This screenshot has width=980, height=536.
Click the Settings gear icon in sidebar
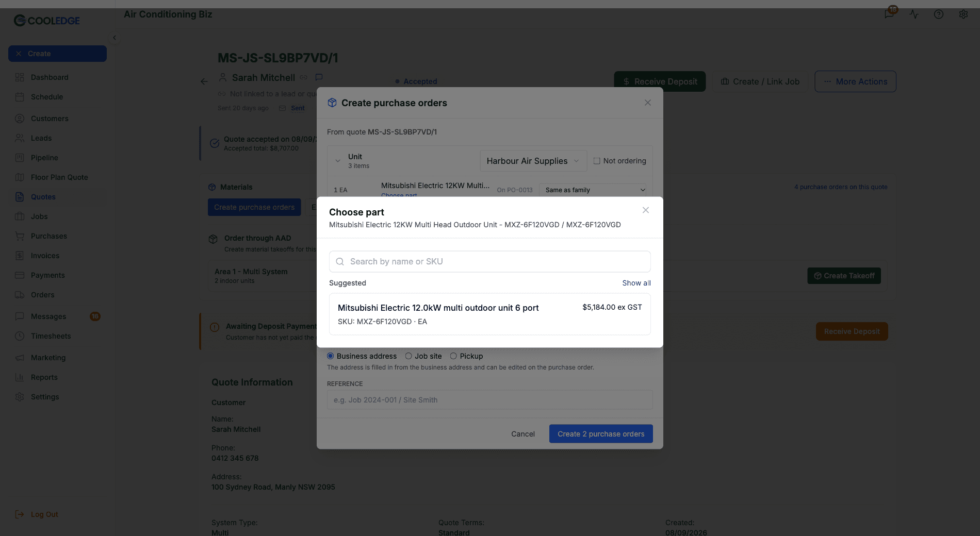click(20, 397)
